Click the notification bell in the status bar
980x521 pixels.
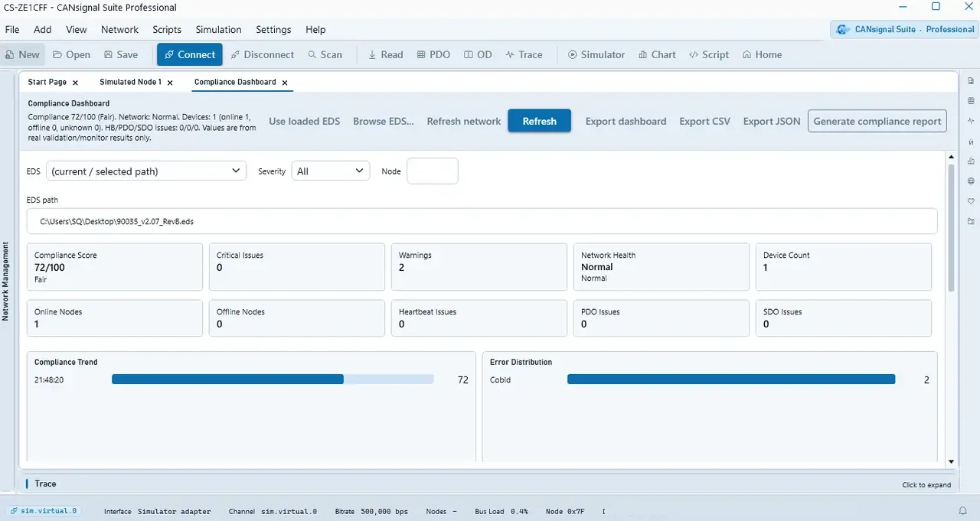963,511
